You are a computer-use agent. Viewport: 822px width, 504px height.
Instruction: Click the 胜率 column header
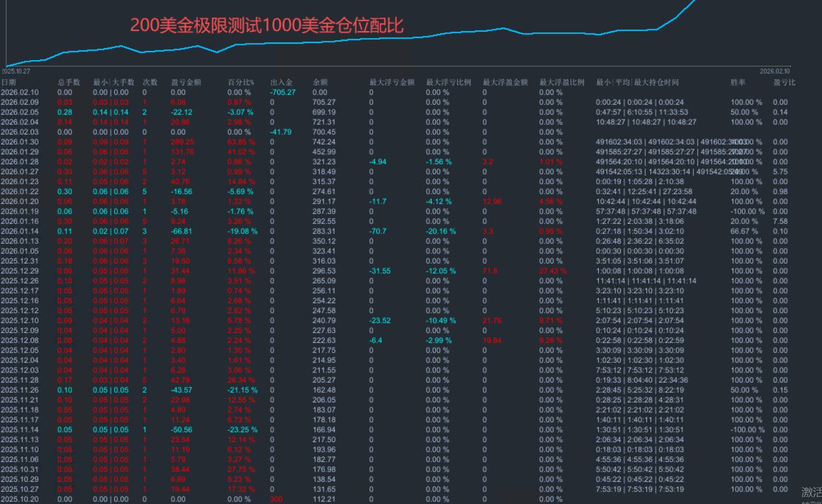pyautogui.click(x=738, y=82)
